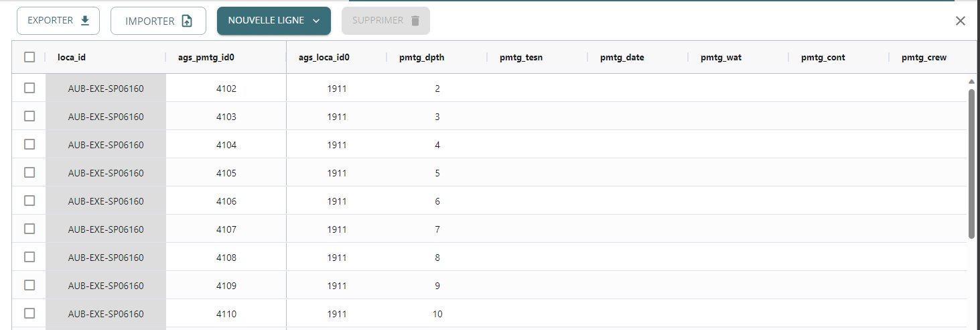
Task: Toggle the select-all header checkbox
Action: (x=29, y=57)
